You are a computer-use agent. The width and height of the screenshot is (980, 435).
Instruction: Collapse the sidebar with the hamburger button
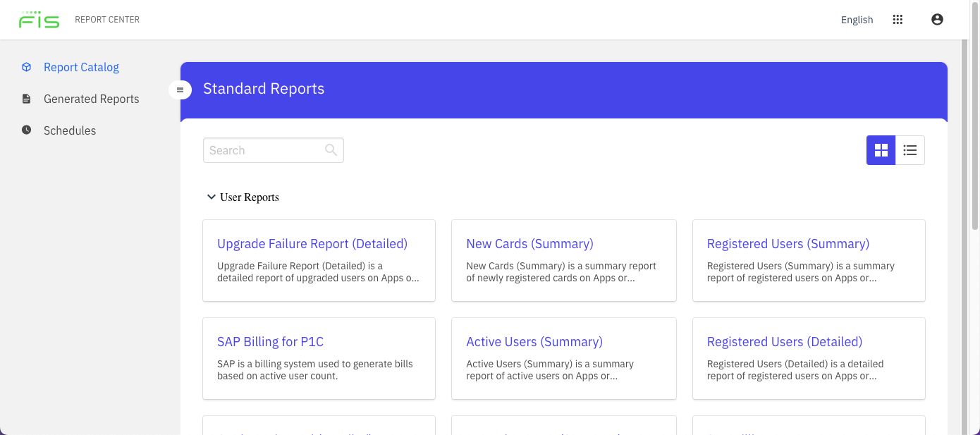click(x=180, y=90)
